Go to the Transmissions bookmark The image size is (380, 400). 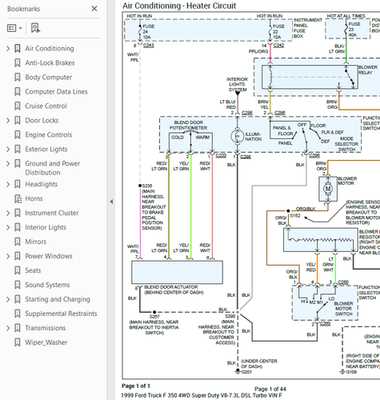(45, 328)
